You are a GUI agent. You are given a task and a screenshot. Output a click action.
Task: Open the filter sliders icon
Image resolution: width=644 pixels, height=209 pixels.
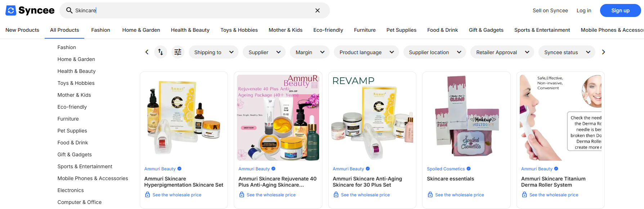pos(178,52)
